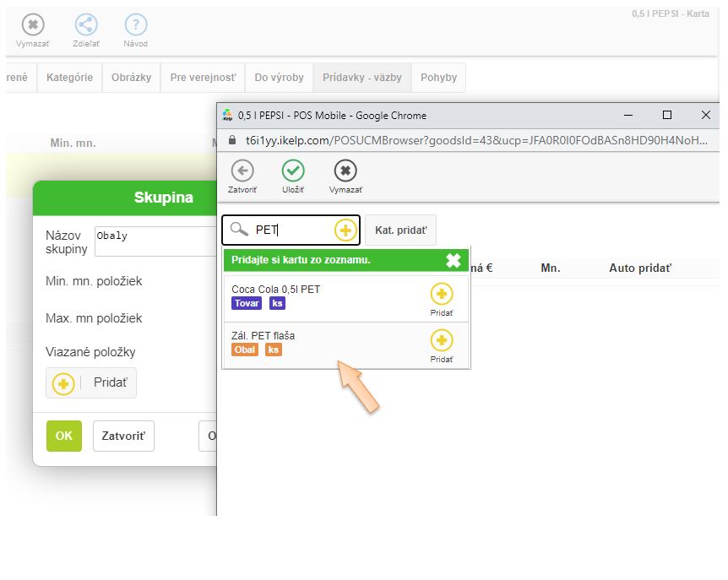Open the Obrázky tab
Image resolution: width=728 pixels, height=580 pixels.
click(131, 78)
